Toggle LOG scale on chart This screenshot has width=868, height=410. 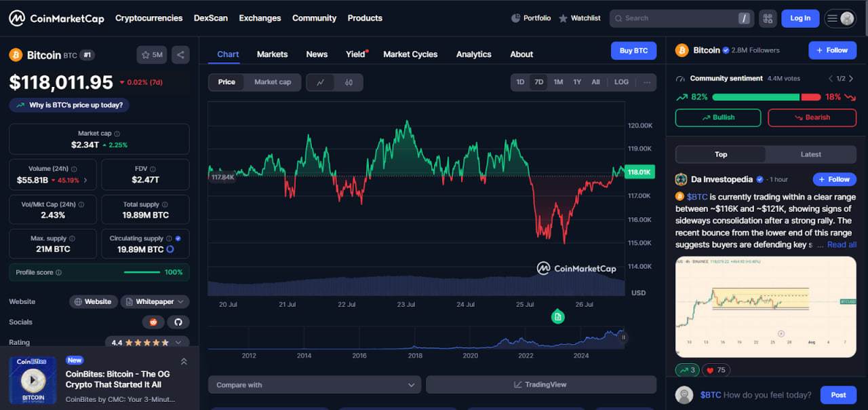tap(621, 82)
